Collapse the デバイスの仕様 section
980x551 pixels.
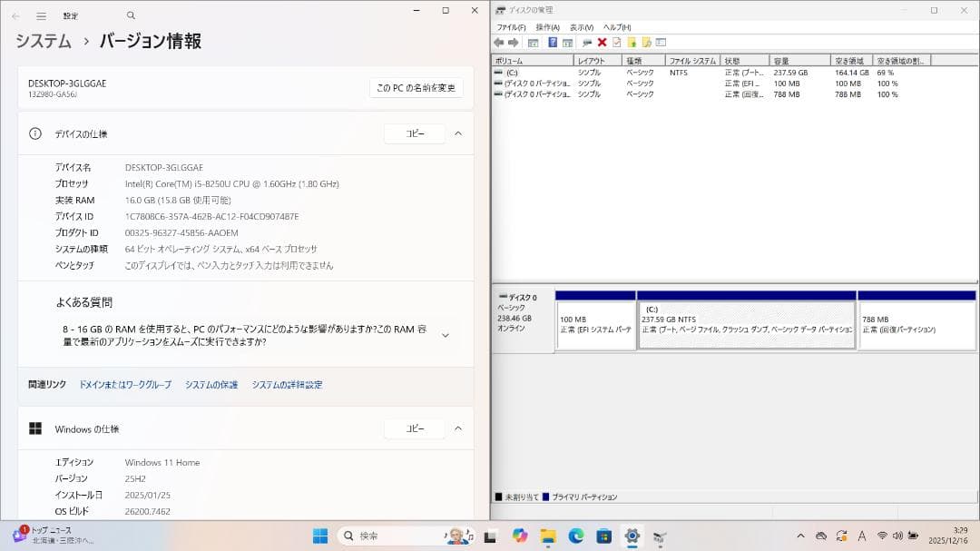[459, 133]
